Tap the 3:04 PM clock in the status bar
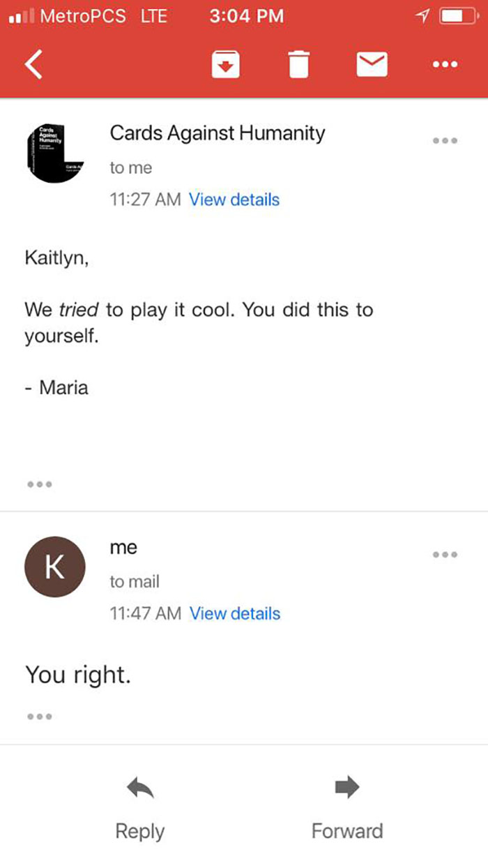 (x=247, y=15)
